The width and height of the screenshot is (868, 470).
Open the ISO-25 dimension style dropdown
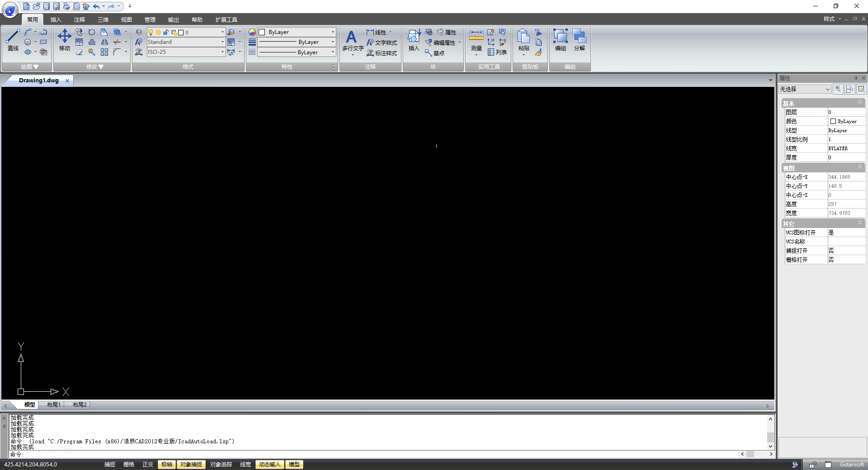pyautogui.click(x=222, y=52)
